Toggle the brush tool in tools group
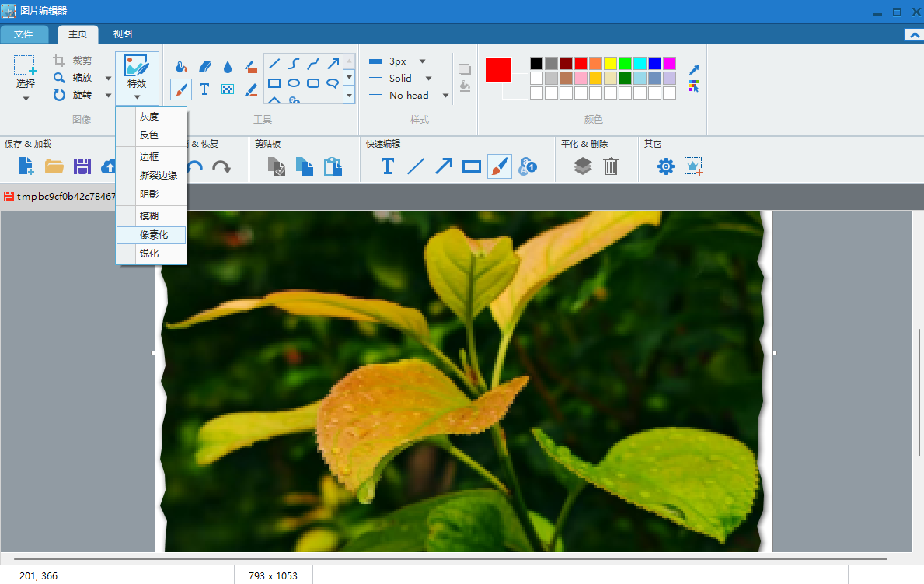The width and height of the screenshot is (924, 584). [x=180, y=89]
